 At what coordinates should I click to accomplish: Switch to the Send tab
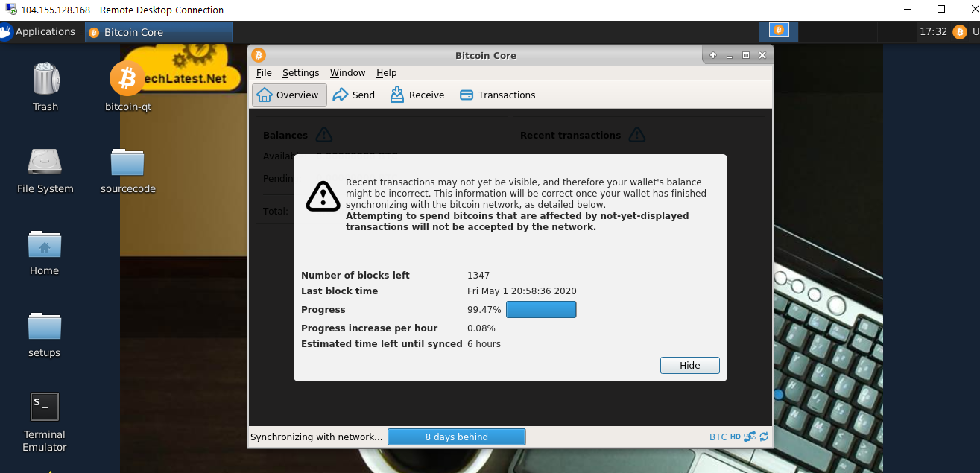click(354, 95)
